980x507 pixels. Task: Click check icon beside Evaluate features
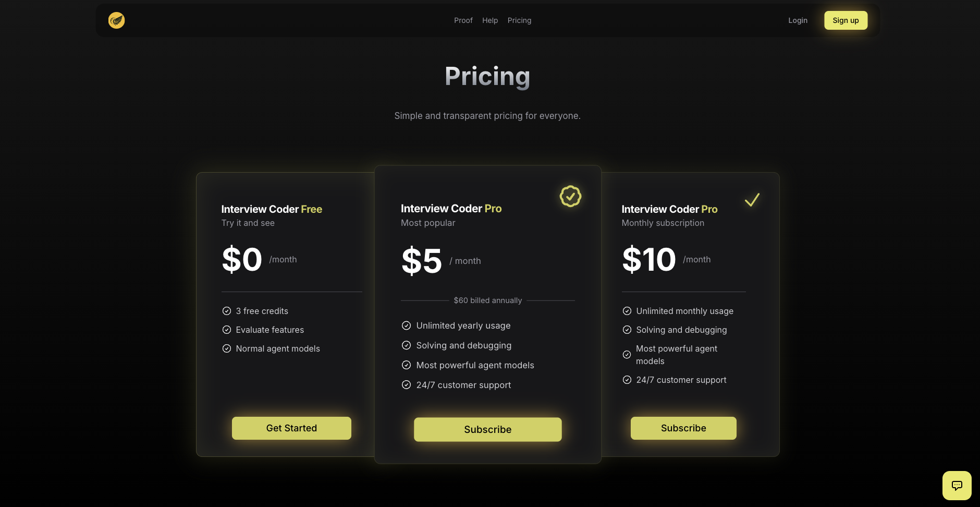[227, 330]
